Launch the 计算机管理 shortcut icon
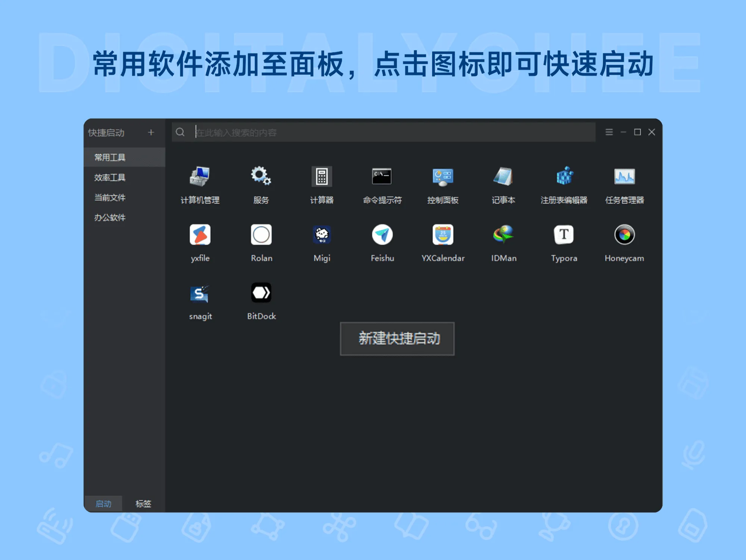Screen dimensions: 746x560 (x=200, y=176)
